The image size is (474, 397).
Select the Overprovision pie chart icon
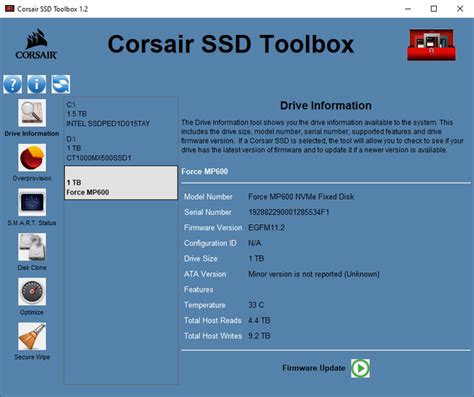click(32, 158)
